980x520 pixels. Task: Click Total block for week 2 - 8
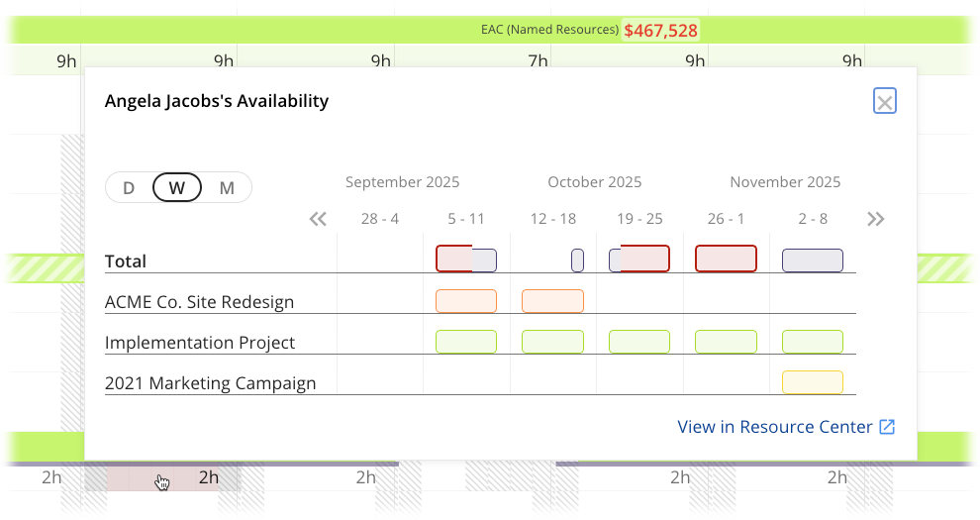pyautogui.click(x=813, y=260)
